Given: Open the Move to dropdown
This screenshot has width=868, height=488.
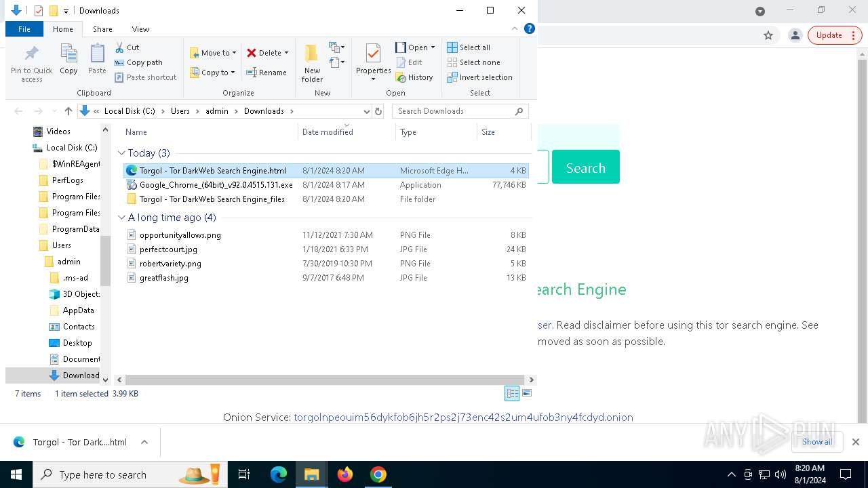Looking at the screenshot, I should point(214,53).
